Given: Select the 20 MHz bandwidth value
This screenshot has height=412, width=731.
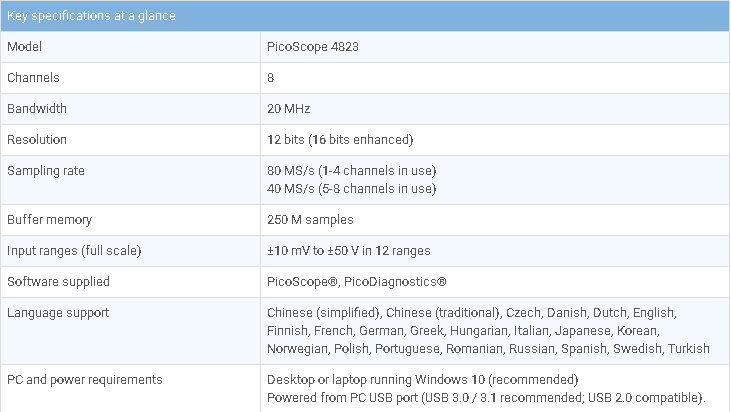Looking at the screenshot, I should point(290,108).
